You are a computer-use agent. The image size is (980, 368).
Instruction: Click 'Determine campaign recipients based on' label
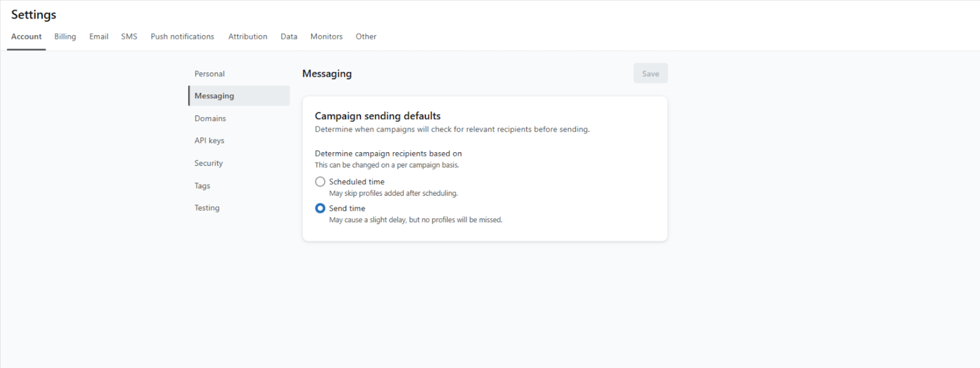coord(388,153)
